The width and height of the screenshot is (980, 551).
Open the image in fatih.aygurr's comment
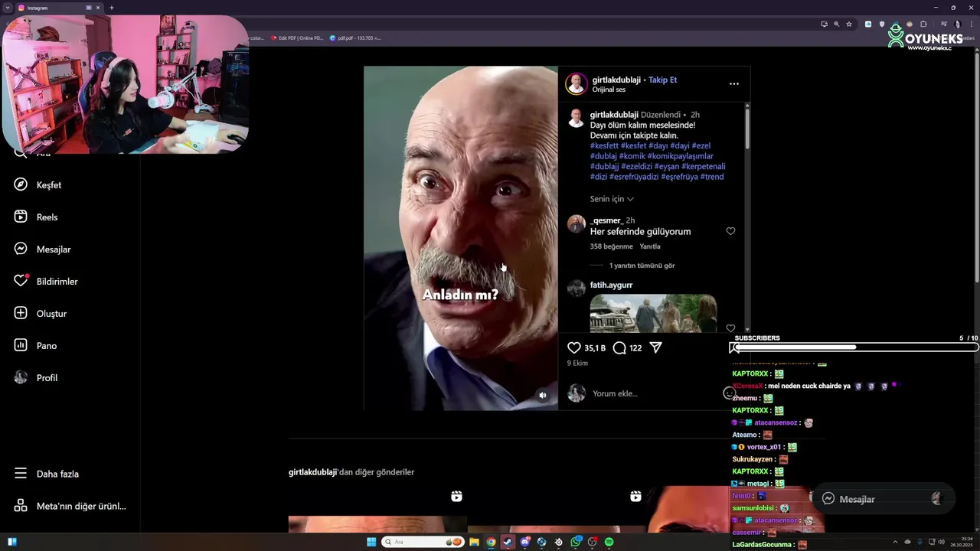coord(653,313)
